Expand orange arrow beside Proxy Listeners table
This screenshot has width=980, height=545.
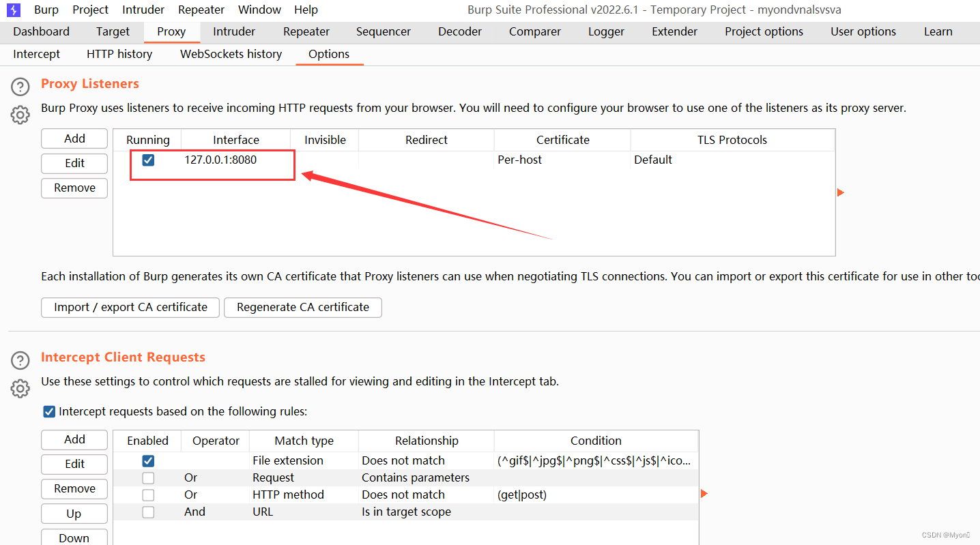pos(841,192)
